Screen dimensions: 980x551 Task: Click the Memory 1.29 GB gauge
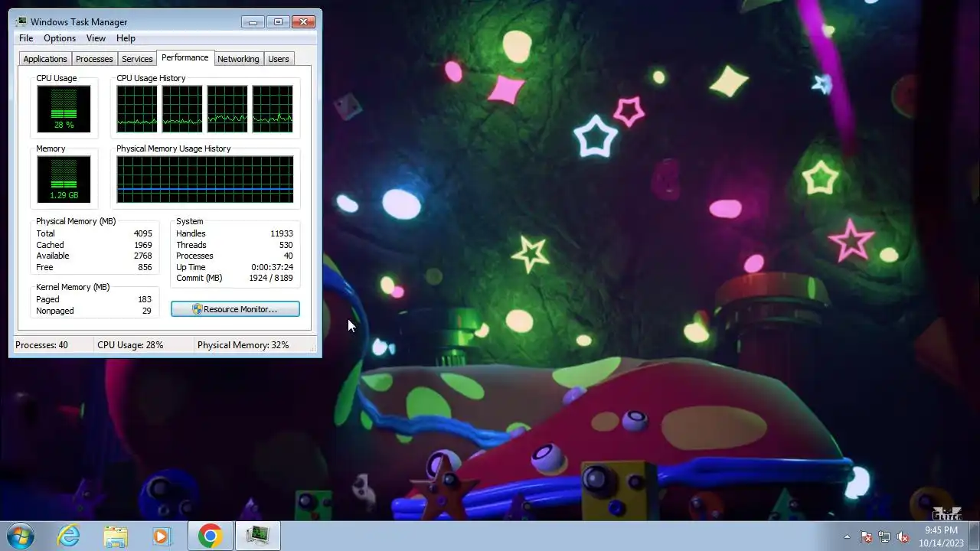(x=64, y=179)
